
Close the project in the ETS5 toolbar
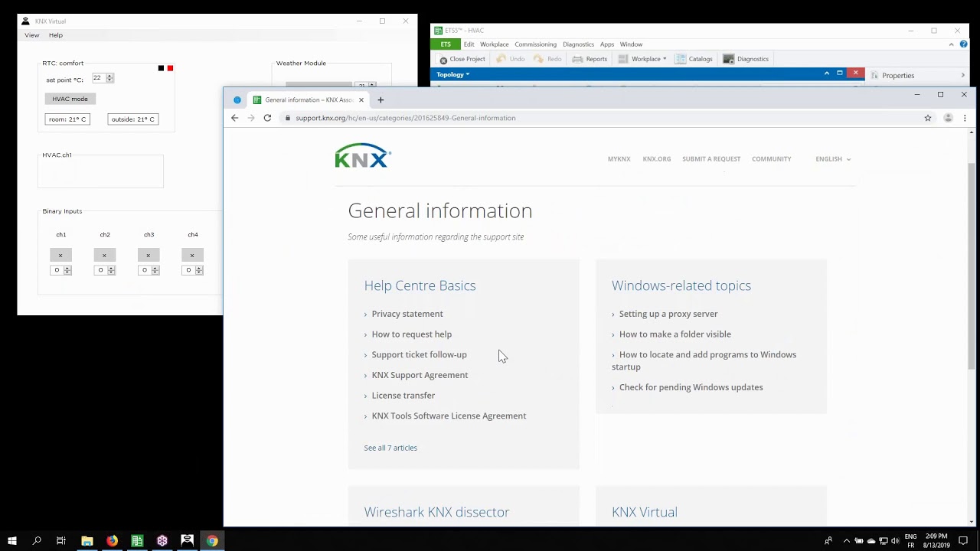pyautogui.click(x=462, y=59)
